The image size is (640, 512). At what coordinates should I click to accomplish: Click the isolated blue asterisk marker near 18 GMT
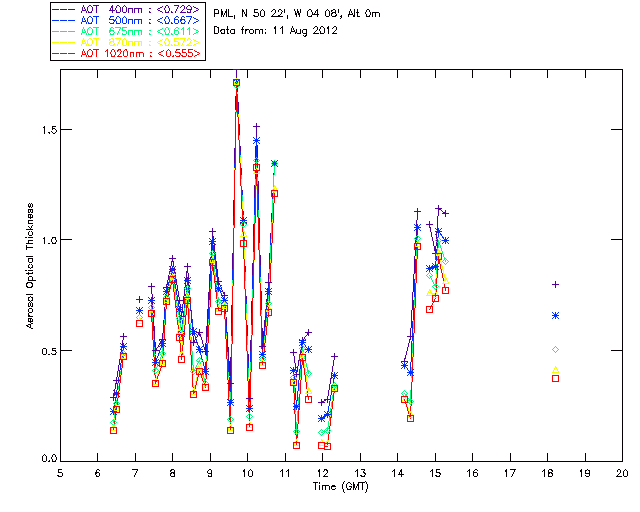(555, 315)
